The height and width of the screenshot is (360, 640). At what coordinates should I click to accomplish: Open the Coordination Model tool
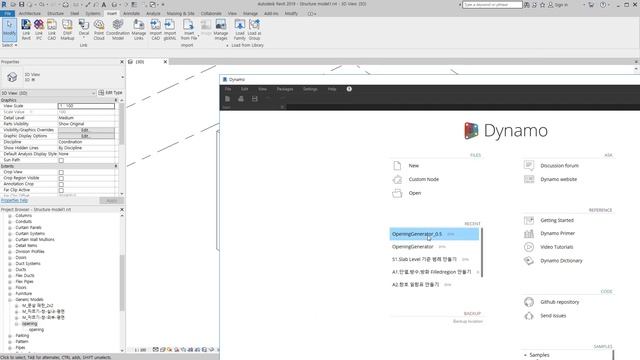118,30
